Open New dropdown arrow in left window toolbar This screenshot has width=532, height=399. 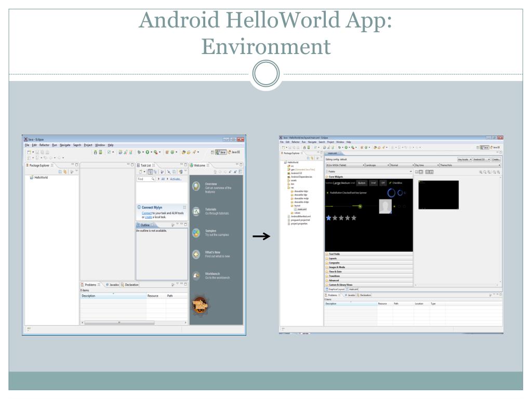[33, 152]
